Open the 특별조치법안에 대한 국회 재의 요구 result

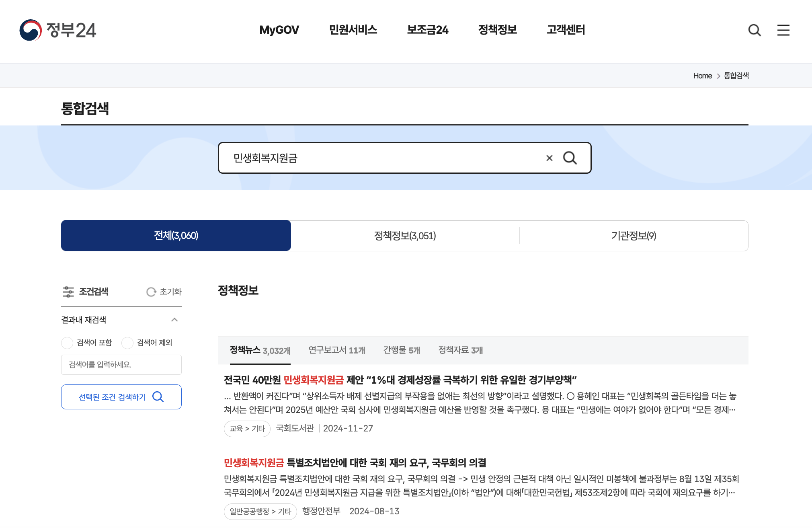[355, 463]
